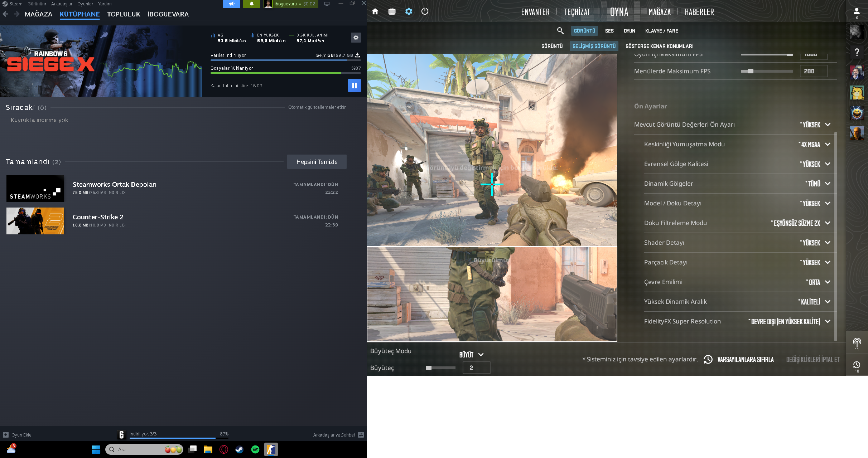This screenshot has height=458, width=868.
Task: Open Büyüteç Modu dropdown
Action: [x=471, y=355]
